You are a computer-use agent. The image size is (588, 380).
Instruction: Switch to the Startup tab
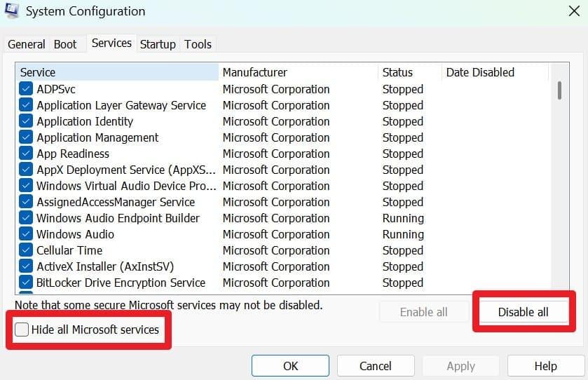click(x=158, y=44)
